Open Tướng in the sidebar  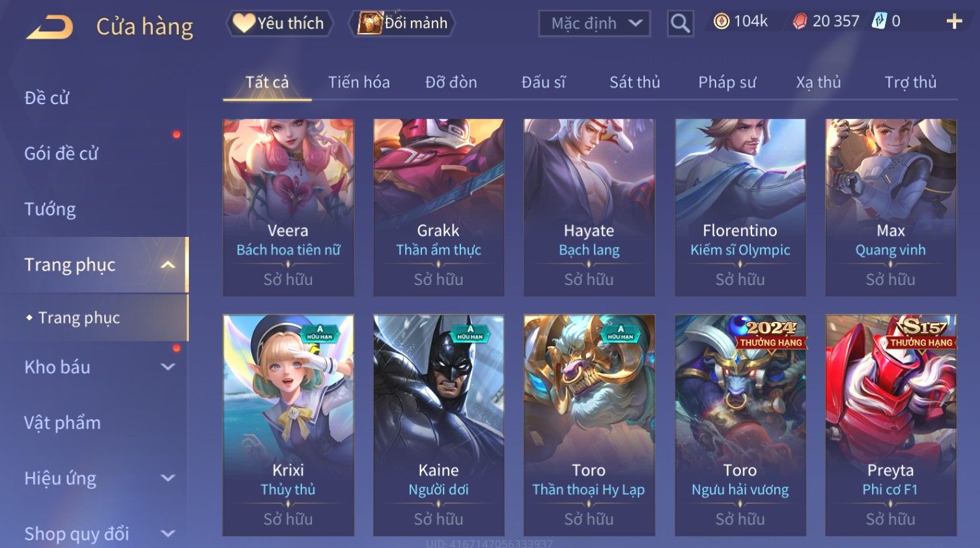(50, 209)
